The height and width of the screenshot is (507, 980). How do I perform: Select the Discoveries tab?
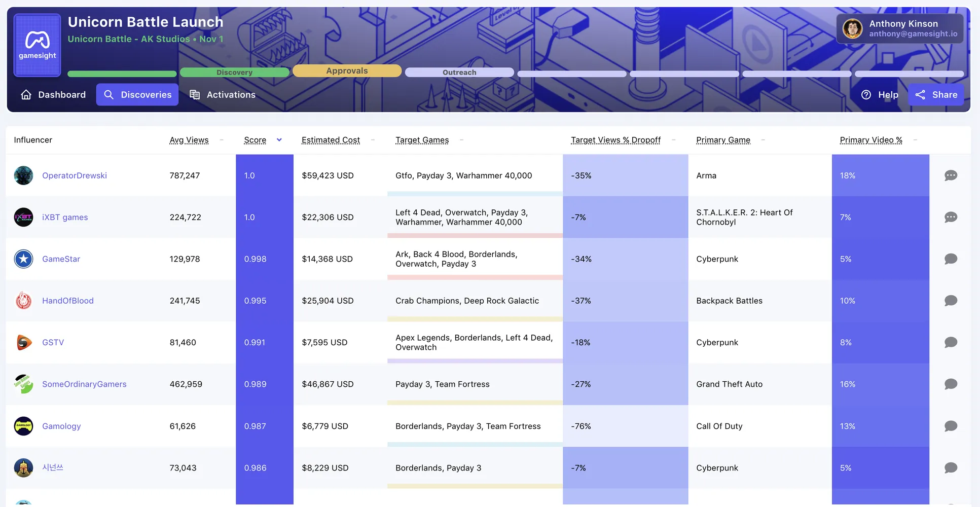(x=137, y=95)
